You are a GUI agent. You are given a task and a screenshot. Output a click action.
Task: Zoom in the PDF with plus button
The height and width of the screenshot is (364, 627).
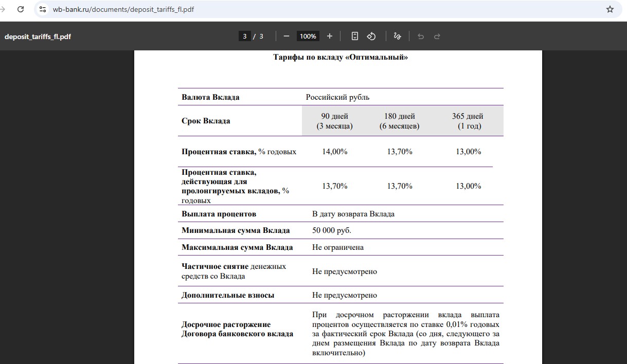tap(330, 36)
